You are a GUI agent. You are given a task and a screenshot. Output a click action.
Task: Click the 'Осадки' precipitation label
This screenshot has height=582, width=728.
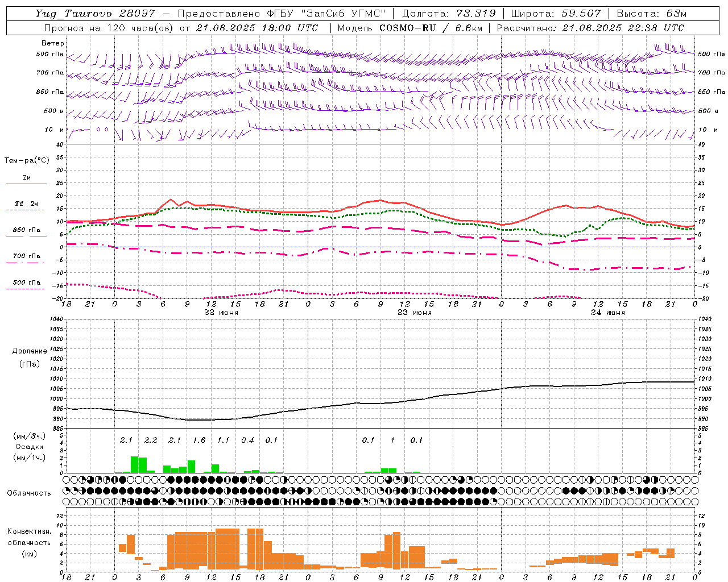coord(29,447)
